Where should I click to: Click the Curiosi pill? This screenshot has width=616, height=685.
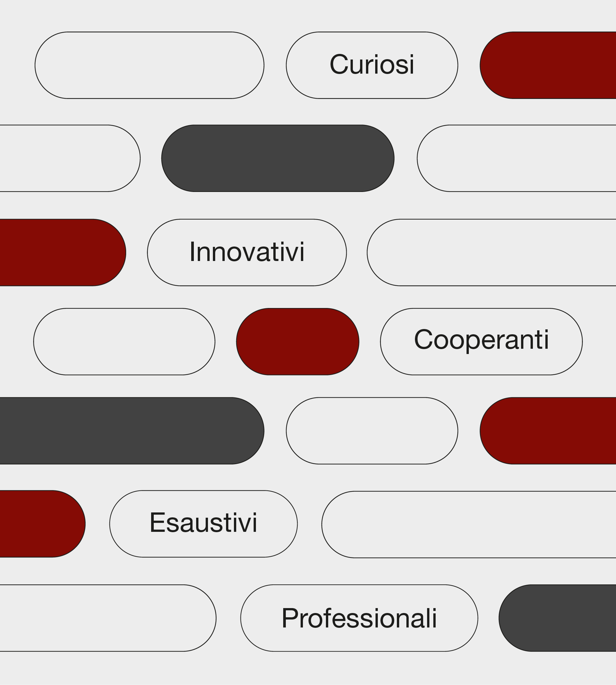[372, 65]
